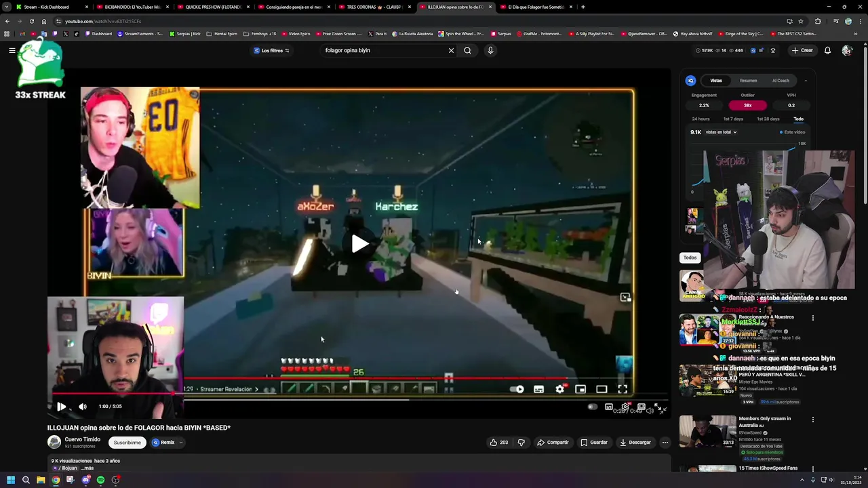
Task: Click the Remix button
Action: [x=163, y=443]
